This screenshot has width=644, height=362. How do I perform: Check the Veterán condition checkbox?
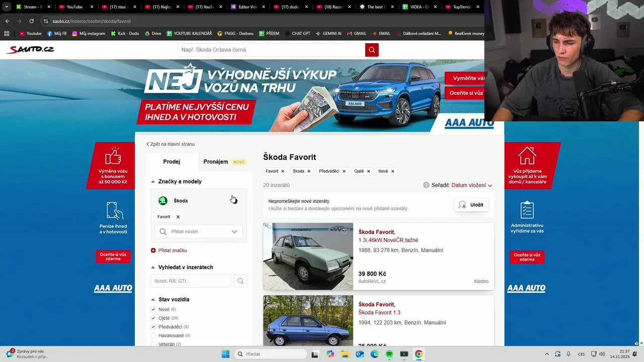click(x=153, y=344)
